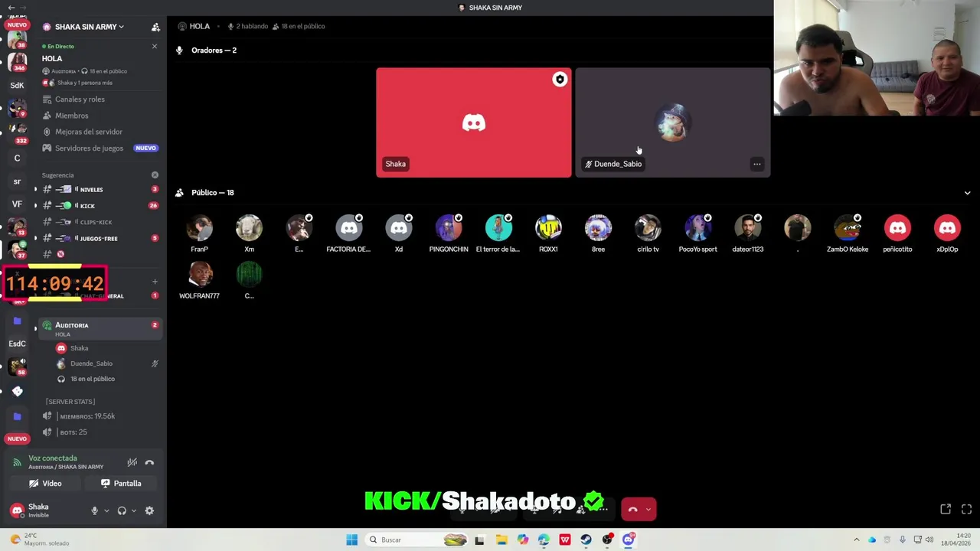Image resolution: width=980 pixels, height=551 pixels.
Task: Dismiss the En Directo stage banner
Action: [x=154, y=47]
